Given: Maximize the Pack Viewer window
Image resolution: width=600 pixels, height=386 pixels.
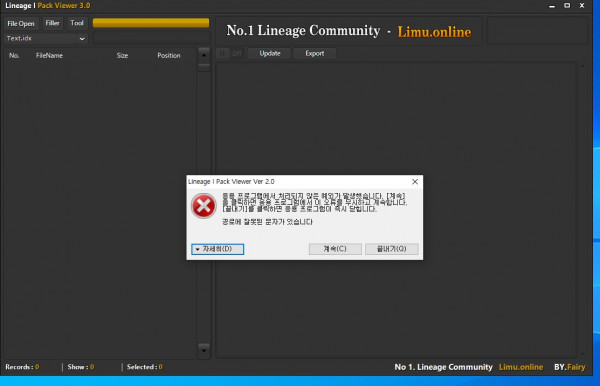Looking at the screenshot, I should point(567,6).
